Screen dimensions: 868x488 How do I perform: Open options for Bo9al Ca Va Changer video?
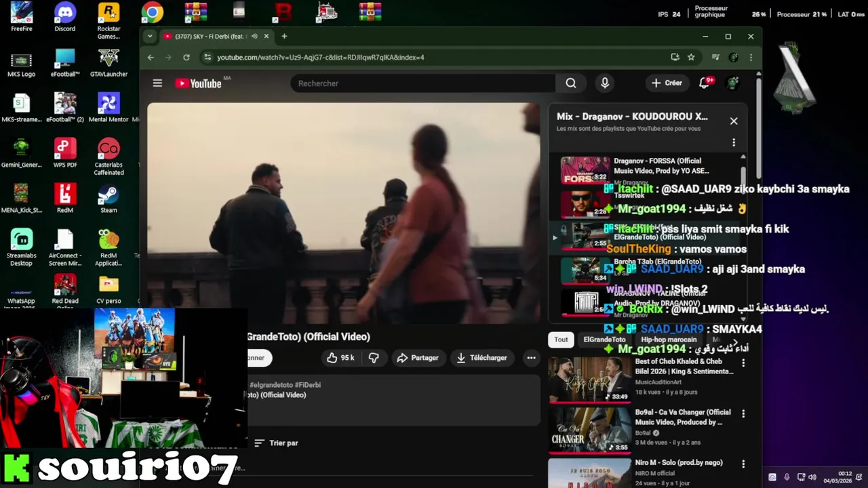[x=743, y=413]
